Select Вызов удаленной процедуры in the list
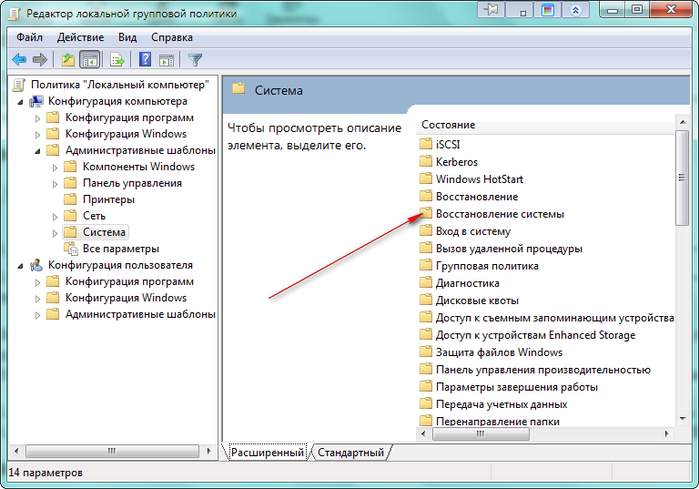The image size is (699, 489). coord(509,249)
